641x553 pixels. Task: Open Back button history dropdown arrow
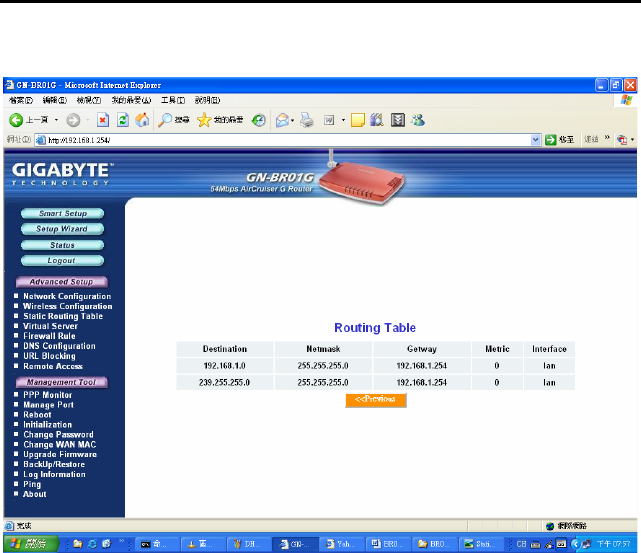(56, 120)
